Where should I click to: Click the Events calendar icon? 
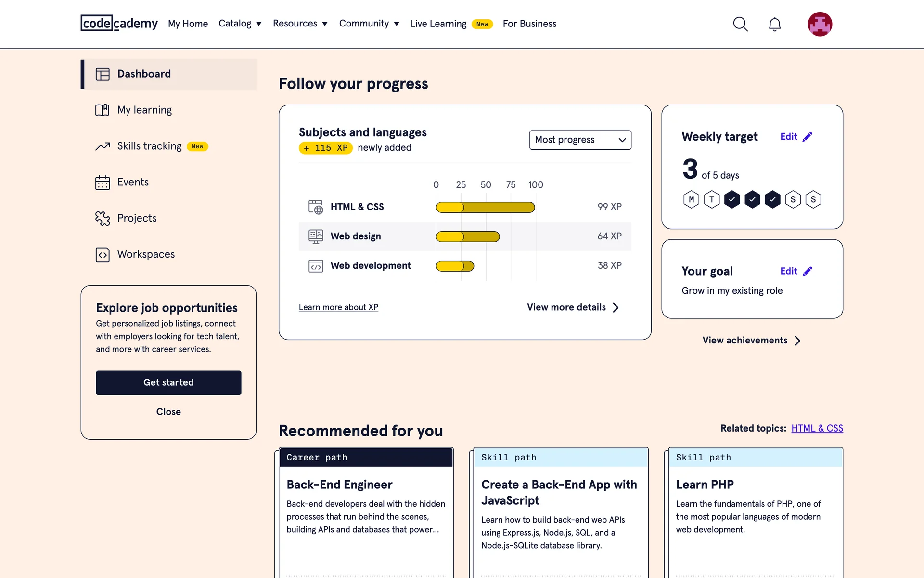pos(103,183)
